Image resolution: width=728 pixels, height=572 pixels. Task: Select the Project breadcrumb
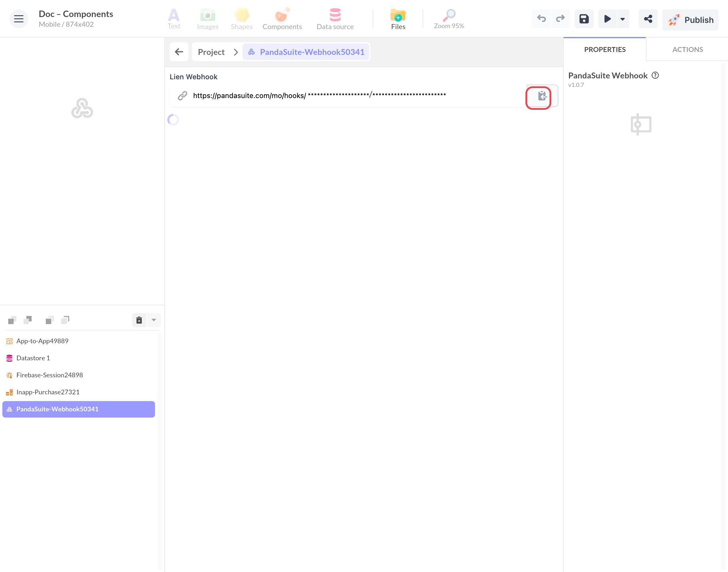click(x=211, y=52)
